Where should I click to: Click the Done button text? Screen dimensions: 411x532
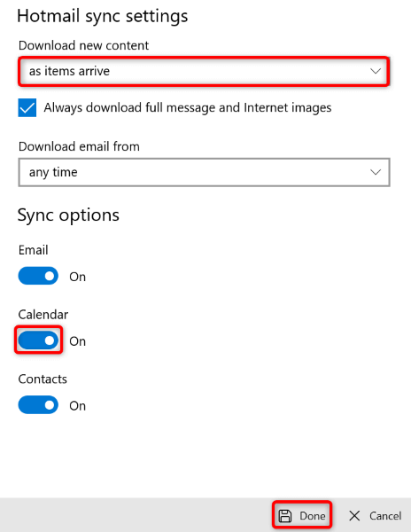313,516
